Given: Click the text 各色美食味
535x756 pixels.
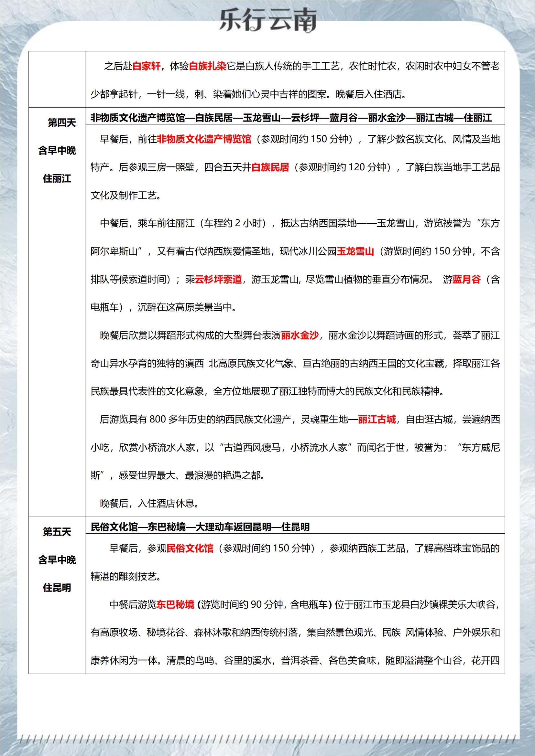Looking at the screenshot, I should point(352,660).
